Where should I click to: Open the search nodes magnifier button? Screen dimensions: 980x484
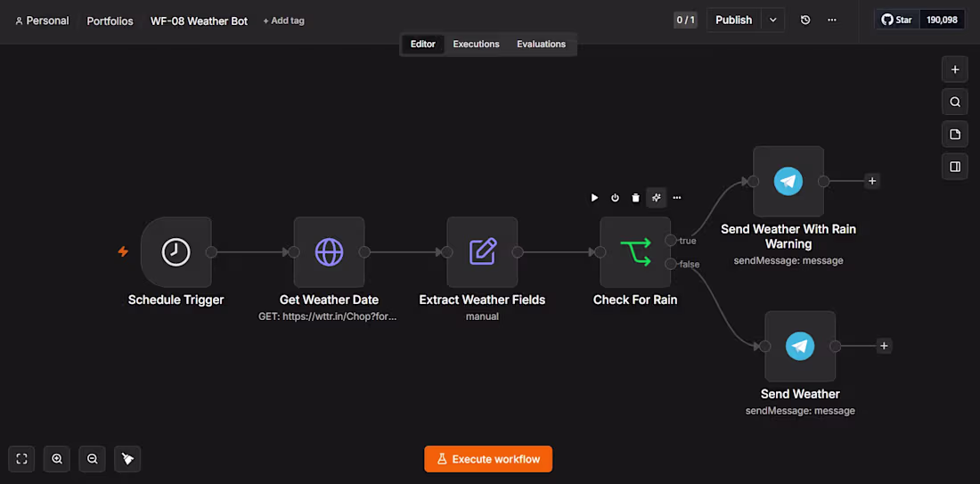955,102
